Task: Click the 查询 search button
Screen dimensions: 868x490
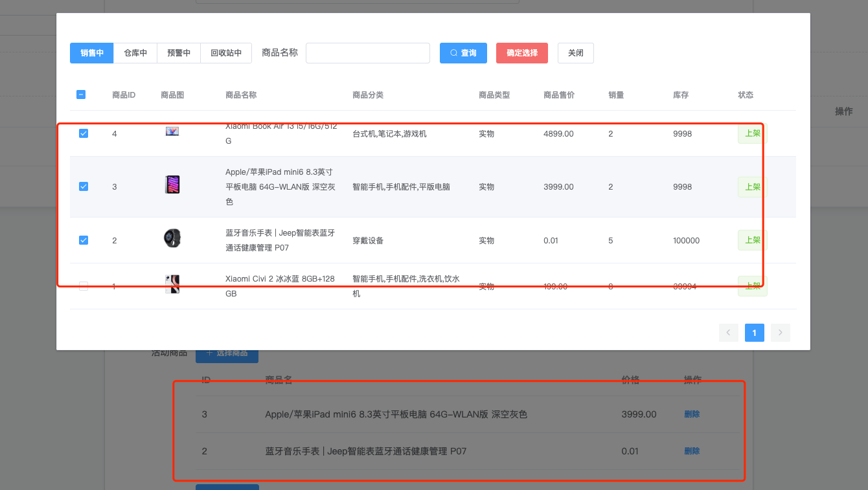Action: 463,53
